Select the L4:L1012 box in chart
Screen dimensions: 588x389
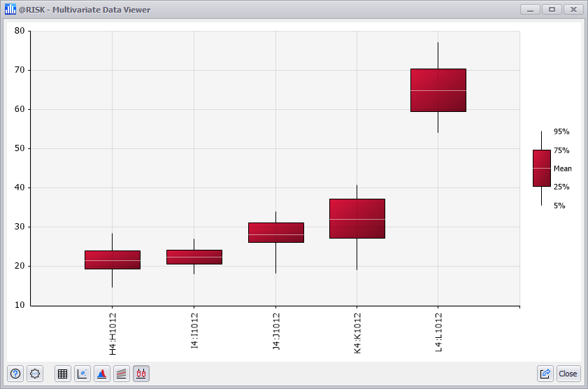[438, 90]
